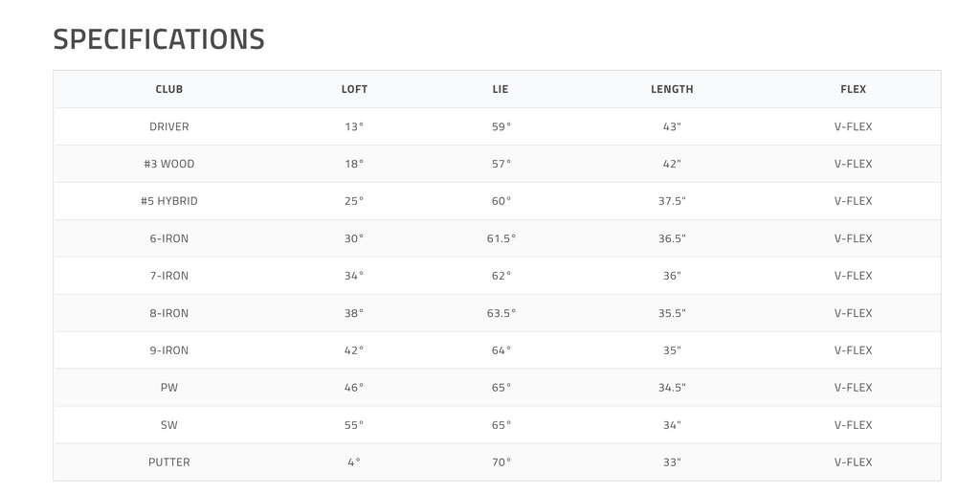980x495 pixels.
Task: Click the PUTTER lie value 70°
Action: click(501, 462)
